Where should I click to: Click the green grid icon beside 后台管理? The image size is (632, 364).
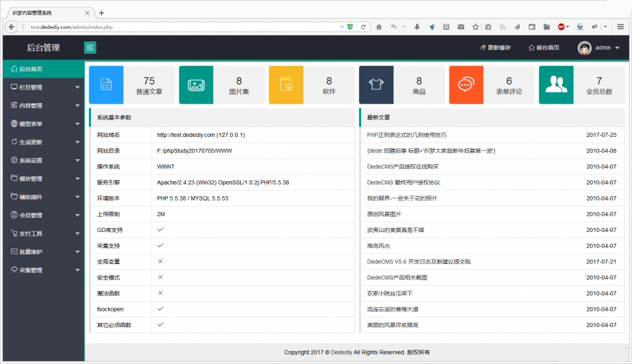[89, 48]
